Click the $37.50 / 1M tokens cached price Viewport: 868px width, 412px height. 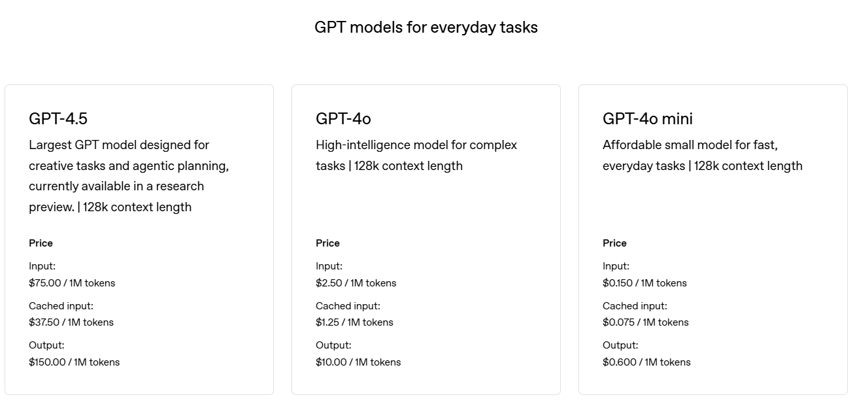coord(71,322)
